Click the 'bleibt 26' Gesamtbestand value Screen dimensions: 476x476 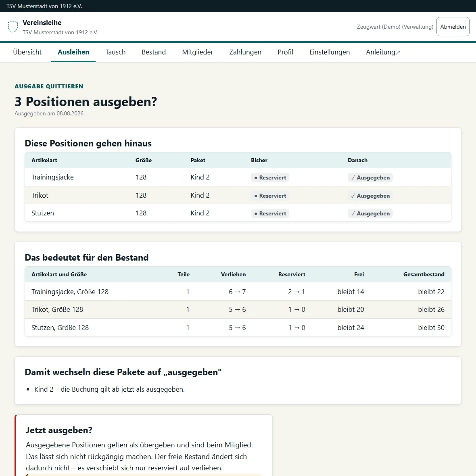coord(431,309)
